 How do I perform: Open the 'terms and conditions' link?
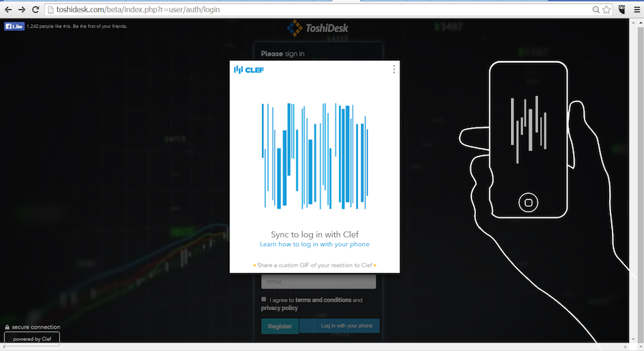[323, 300]
